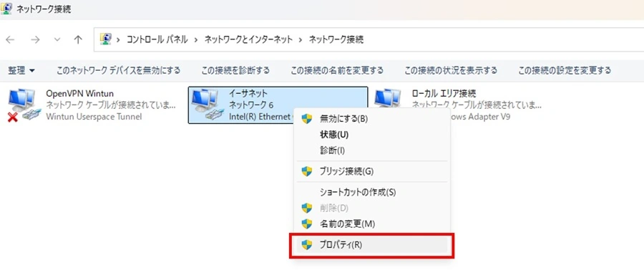The height and width of the screenshot is (273, 644).
Task: Select the イーサネット adapter icon
Action: click(x=208, y=105)
